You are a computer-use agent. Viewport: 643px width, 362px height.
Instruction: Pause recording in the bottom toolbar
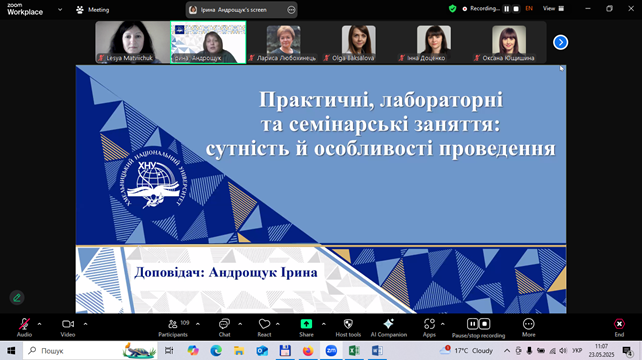tap(472, 324)
